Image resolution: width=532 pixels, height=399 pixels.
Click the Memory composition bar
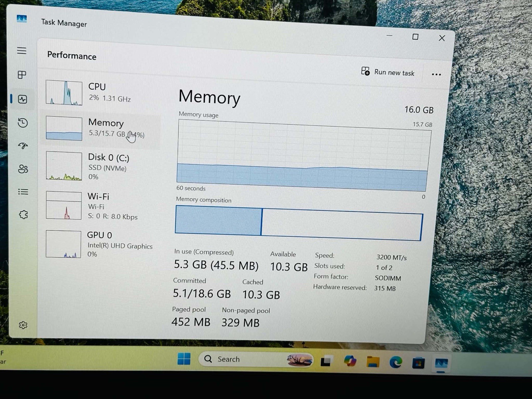tap(299, 223)
